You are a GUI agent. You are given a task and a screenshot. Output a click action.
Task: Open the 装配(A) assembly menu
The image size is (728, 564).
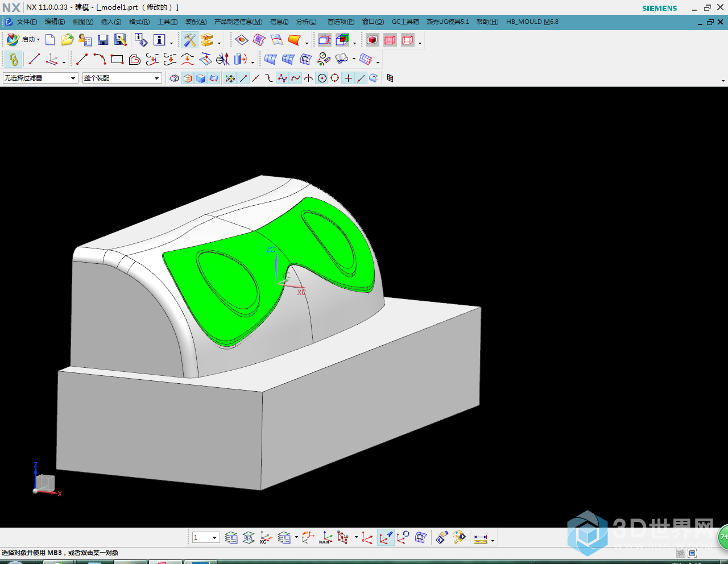pyautogui.click(x=196, y=22)
